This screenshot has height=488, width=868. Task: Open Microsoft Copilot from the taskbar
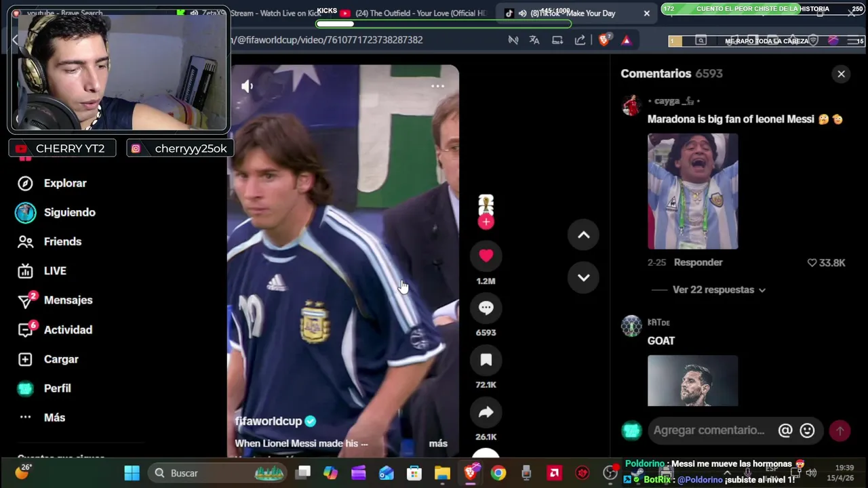tap(330, 473)
